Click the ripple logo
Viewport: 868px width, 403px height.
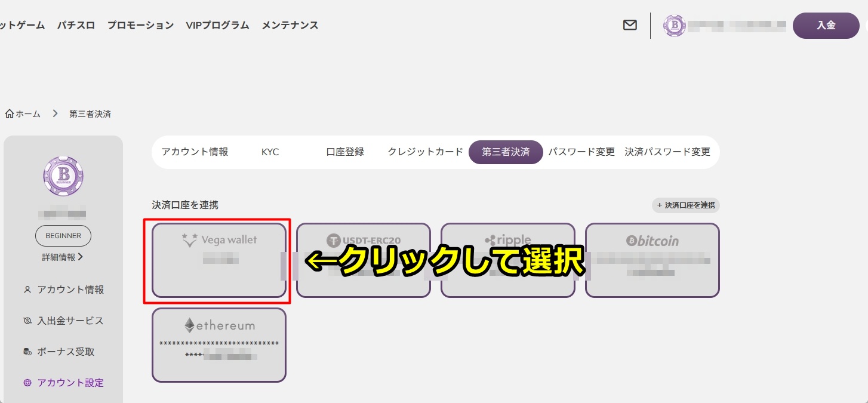[x=508, y=240]
